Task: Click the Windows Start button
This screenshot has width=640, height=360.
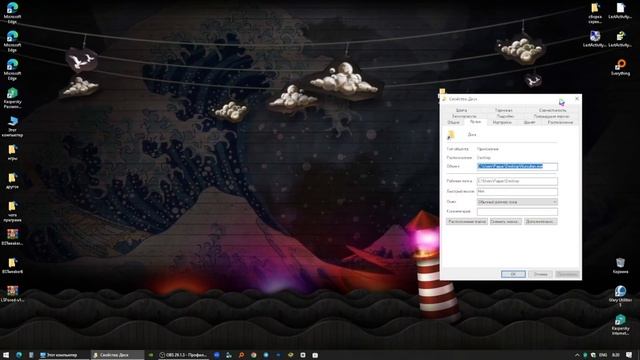Action: coord(6,355)
